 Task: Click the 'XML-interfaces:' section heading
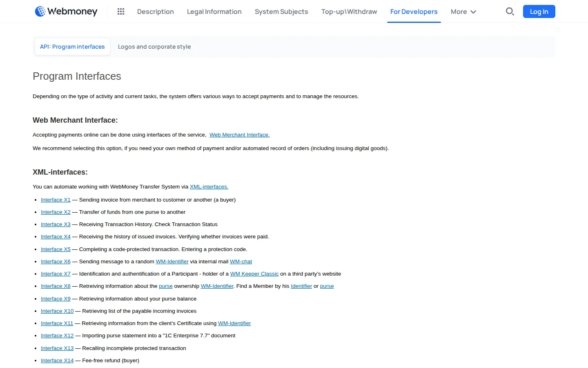tap(60, 172)
